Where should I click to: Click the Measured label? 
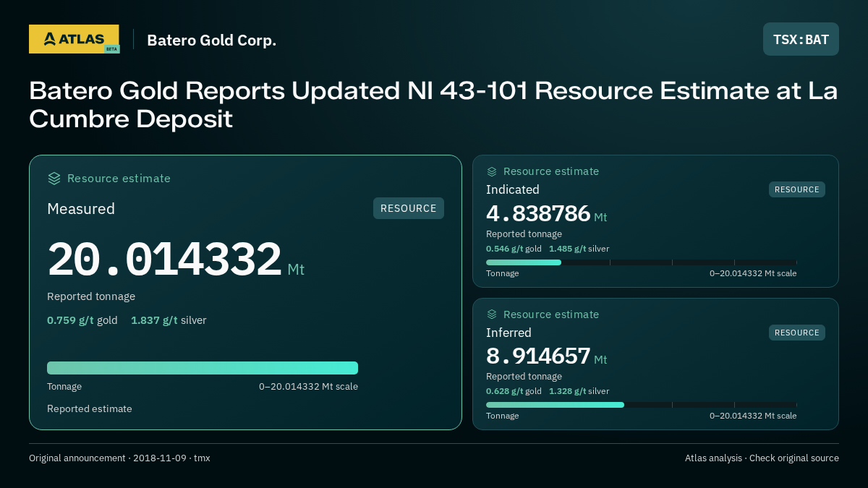point(81,208)
